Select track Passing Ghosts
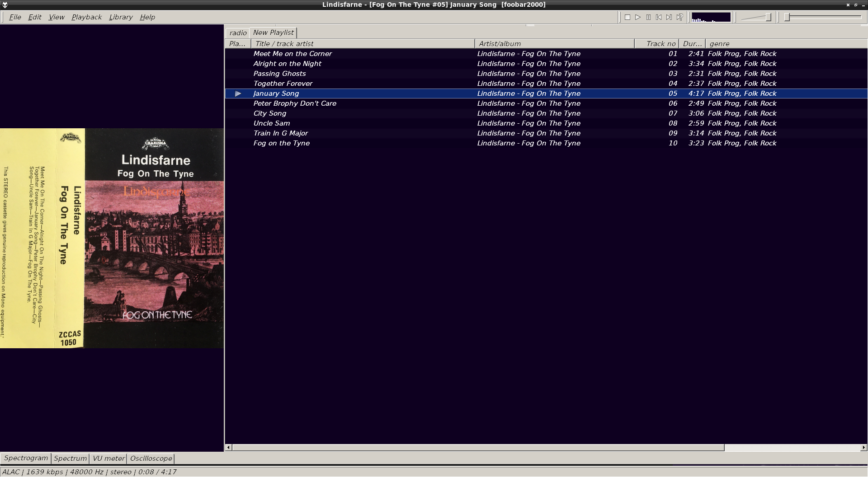 pos(546,74)
